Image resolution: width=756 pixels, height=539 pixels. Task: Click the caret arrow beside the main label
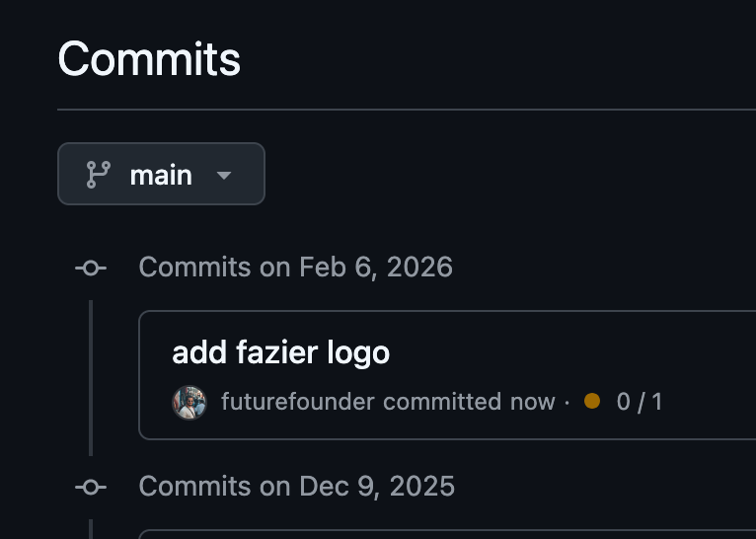click(224, 176)
